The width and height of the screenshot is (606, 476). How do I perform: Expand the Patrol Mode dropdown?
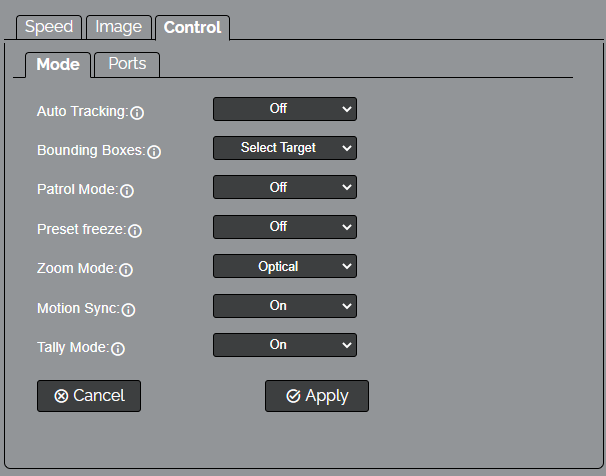tap(285, 187)
